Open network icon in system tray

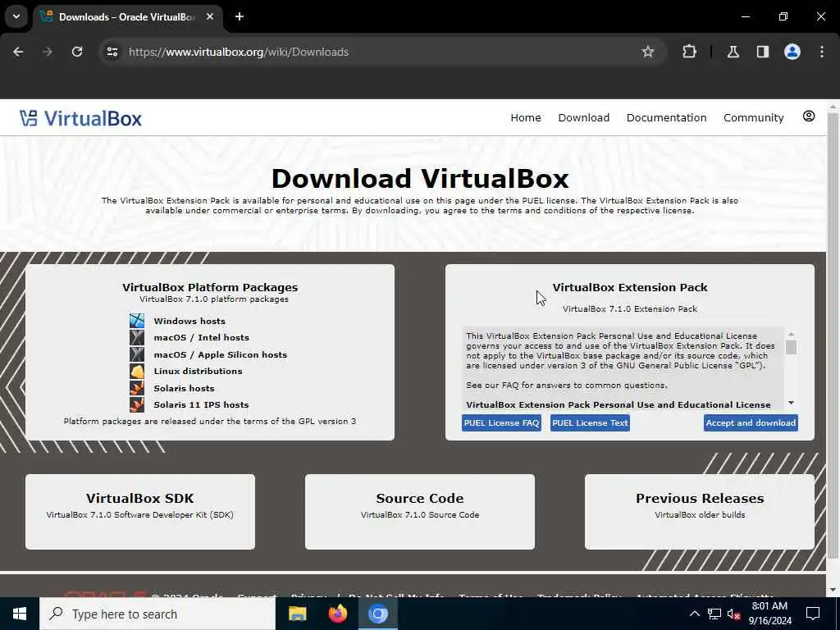[x=714, y=614]
